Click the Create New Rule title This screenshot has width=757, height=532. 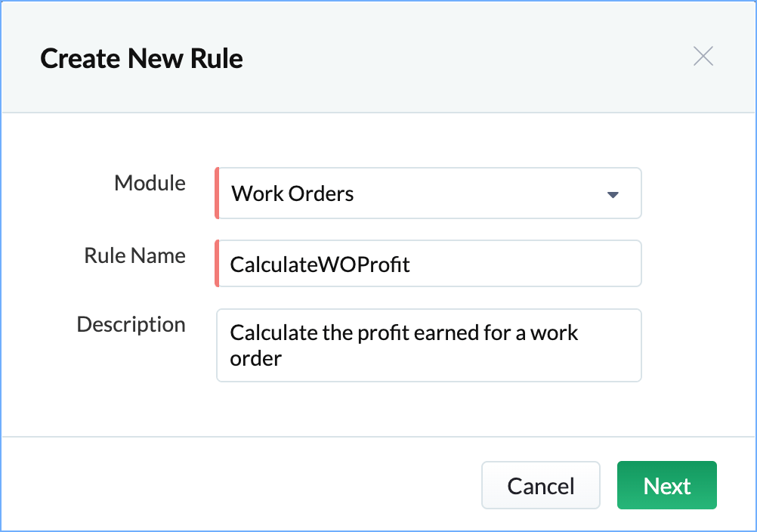coord(141,58)
